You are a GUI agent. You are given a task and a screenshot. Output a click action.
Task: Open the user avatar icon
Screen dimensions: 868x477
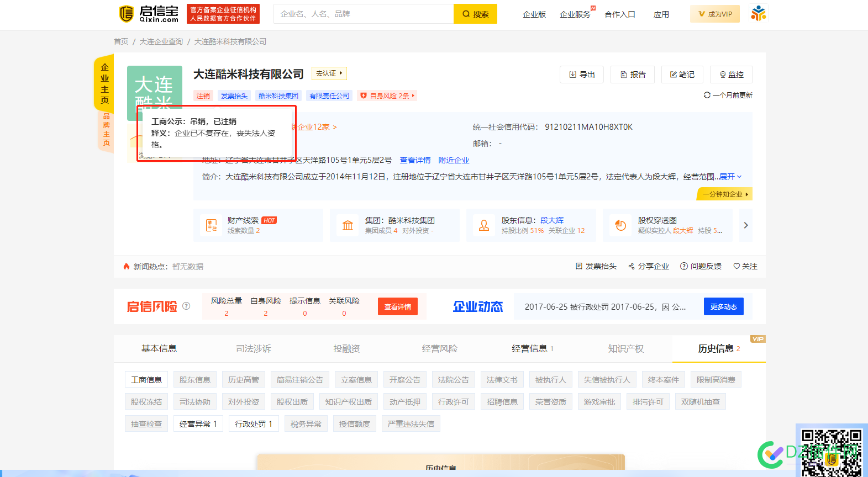coord(759,14)
